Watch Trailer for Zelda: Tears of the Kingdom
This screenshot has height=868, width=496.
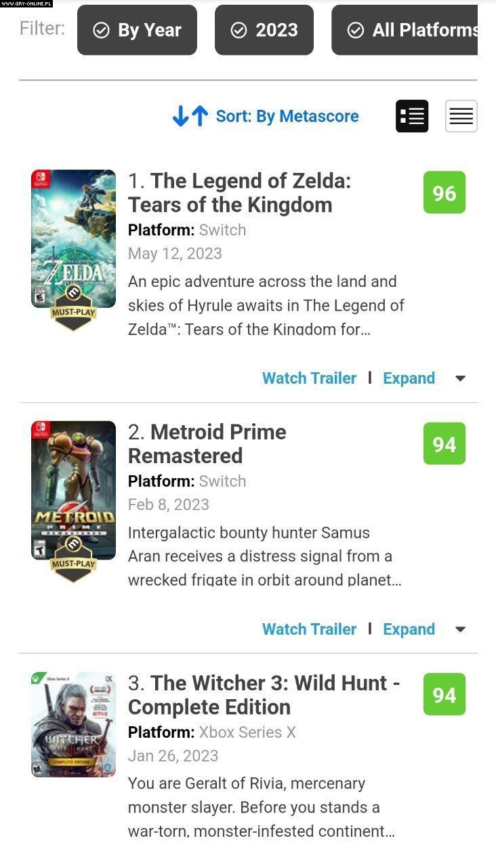click(x=309, y=378)
